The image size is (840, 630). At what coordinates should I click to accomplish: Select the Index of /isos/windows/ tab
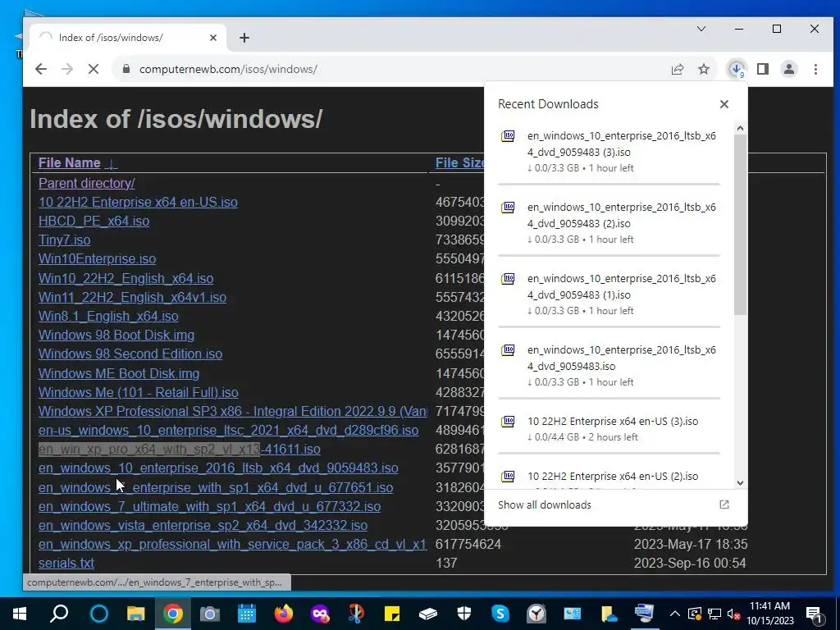[127, 38]
